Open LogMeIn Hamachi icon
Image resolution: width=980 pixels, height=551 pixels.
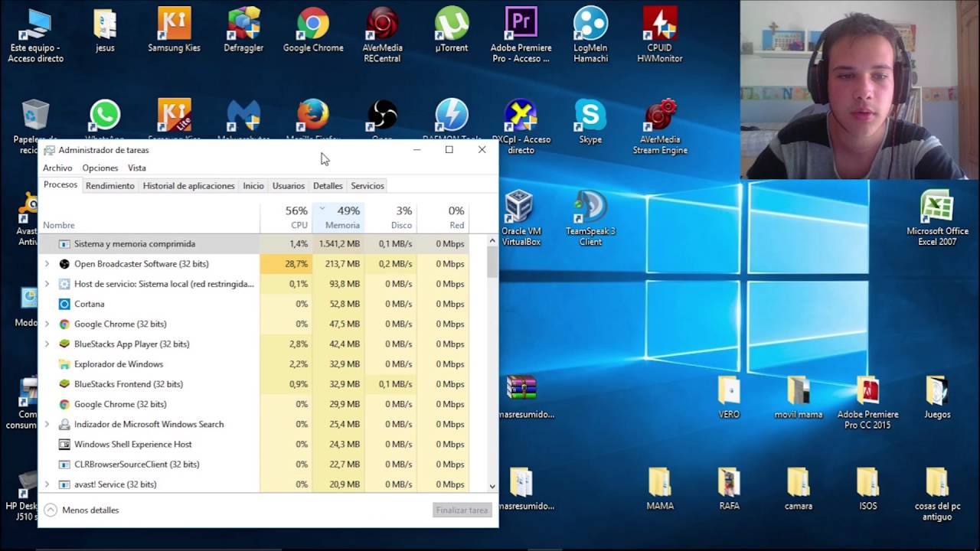pyautogui.click(x=590, y=35)
